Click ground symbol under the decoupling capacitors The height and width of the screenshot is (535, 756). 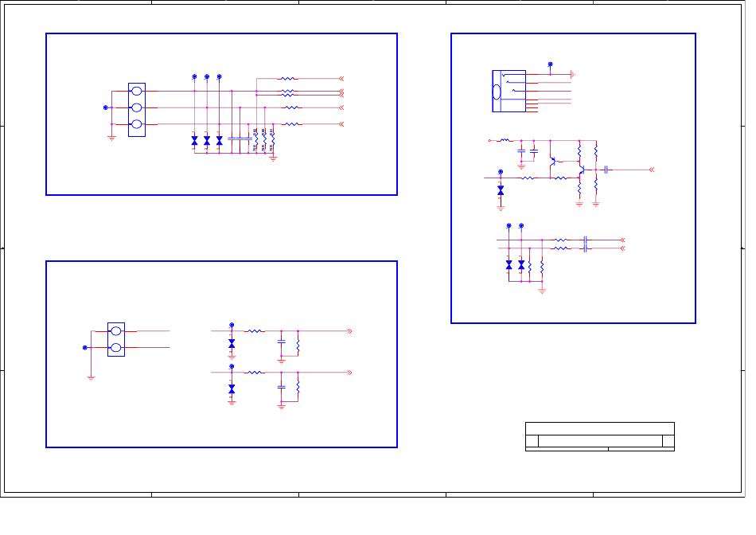tap(521, 167)
